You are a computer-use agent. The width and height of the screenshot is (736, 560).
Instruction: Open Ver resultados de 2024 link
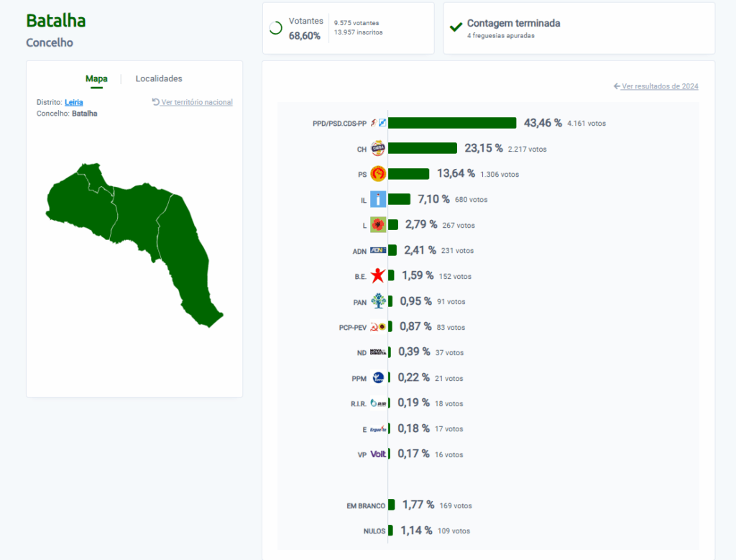point(656,86)
